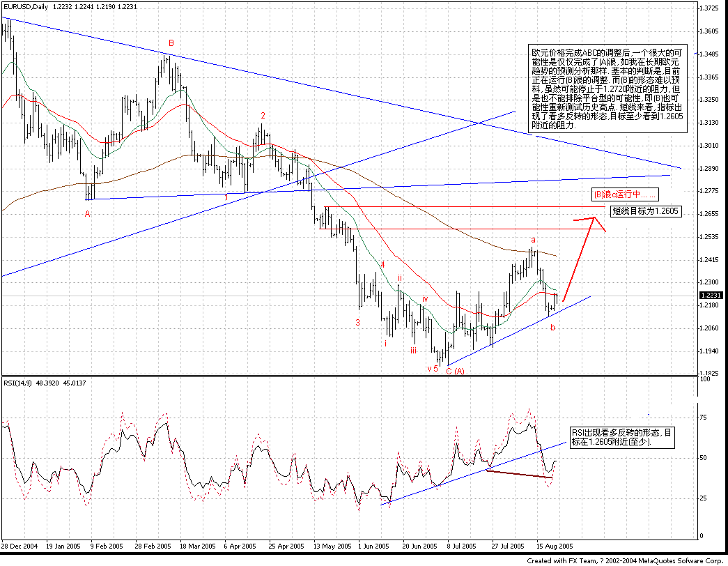Click the 25 Apr 2005 date label

pyautogui.click(x=286, y=546)
